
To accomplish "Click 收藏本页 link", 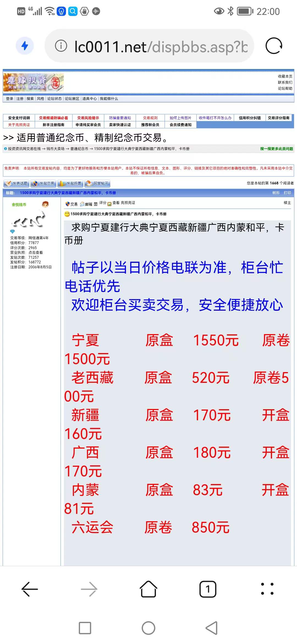I will click(x=285, y=76).
